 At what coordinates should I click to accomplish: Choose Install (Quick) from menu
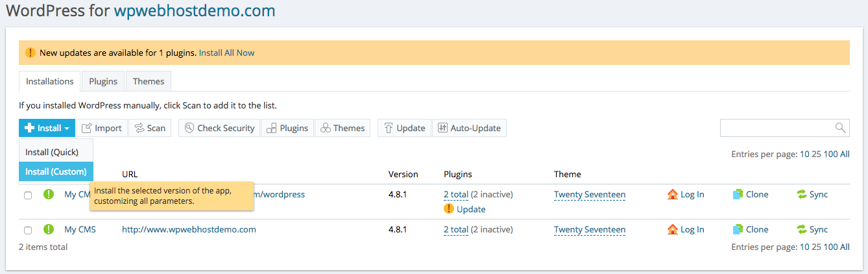56,152
